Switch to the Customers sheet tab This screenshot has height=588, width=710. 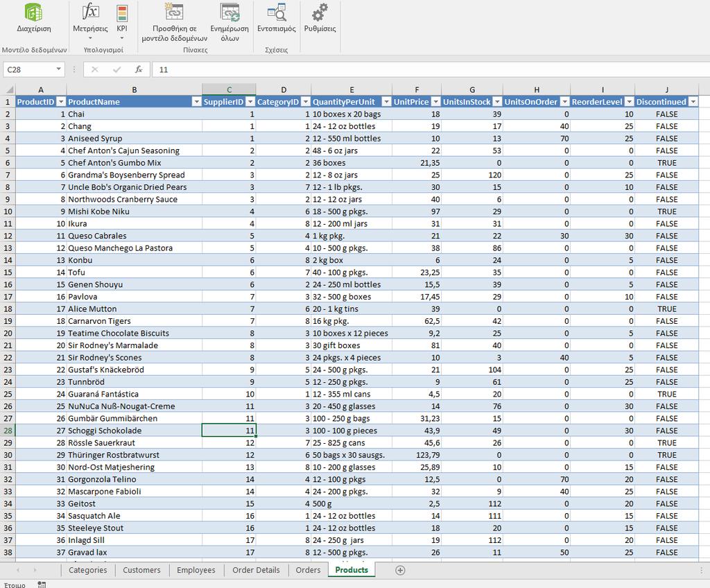141,570
